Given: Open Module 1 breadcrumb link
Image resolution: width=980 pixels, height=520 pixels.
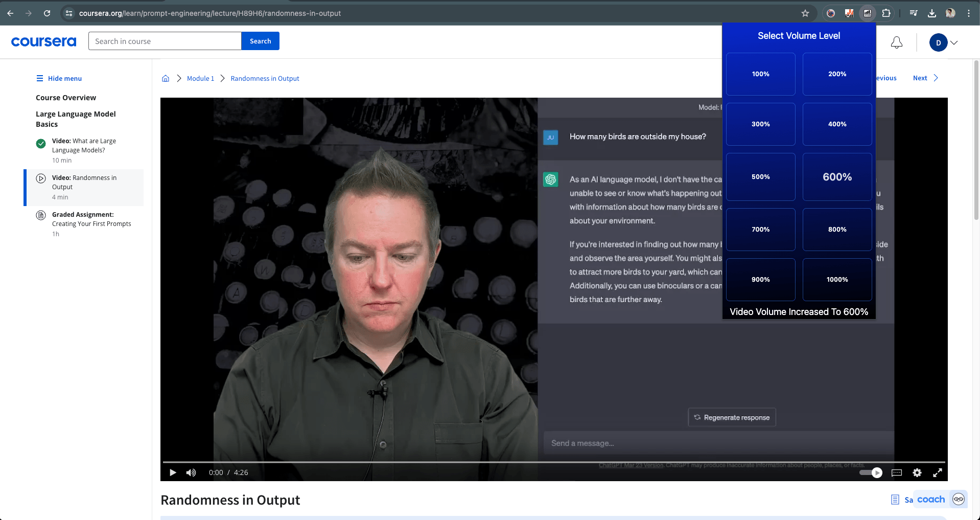Looking at the screenshot, I should coord(200,78).
